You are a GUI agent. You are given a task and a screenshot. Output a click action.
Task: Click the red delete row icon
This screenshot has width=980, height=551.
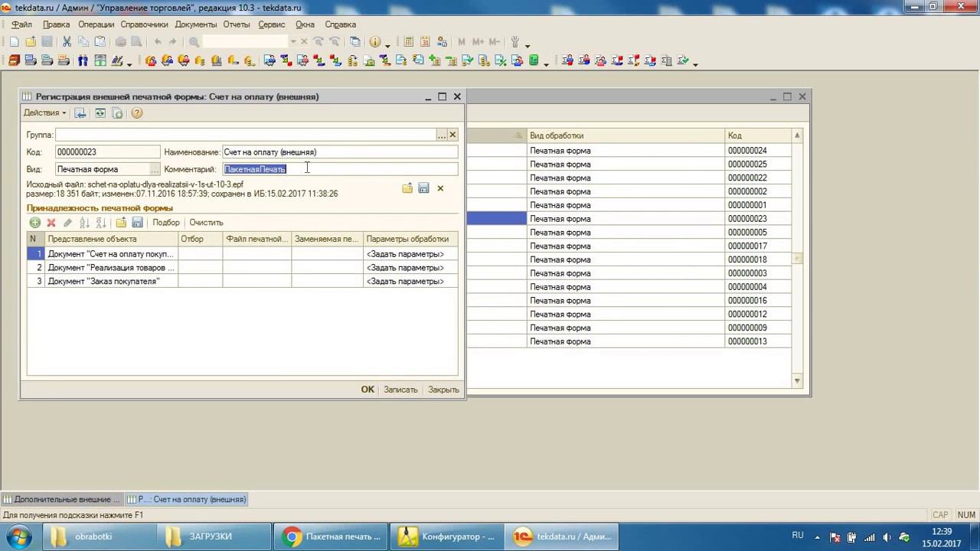pos(51,223)
